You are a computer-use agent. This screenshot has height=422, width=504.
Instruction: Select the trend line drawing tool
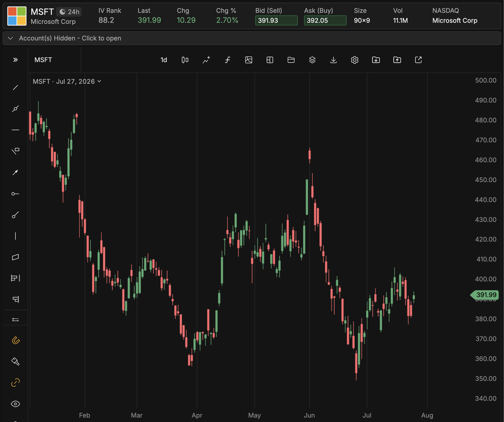point(15,88)
